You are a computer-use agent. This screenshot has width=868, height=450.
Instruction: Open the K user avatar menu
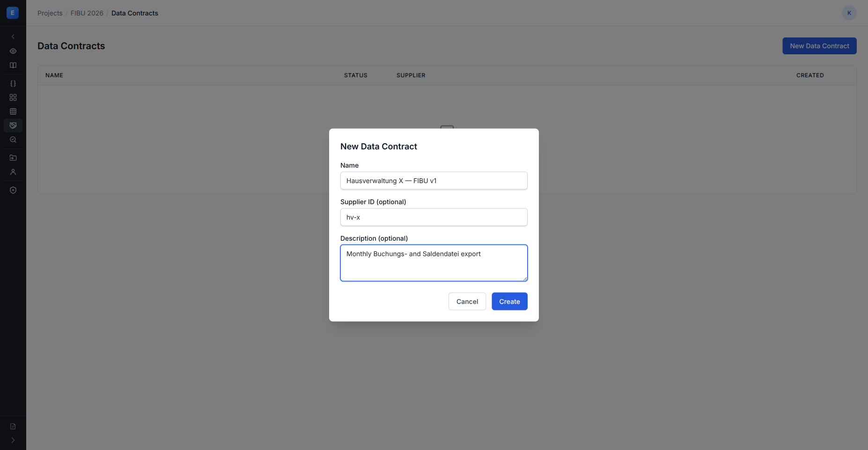coord(849,13)
